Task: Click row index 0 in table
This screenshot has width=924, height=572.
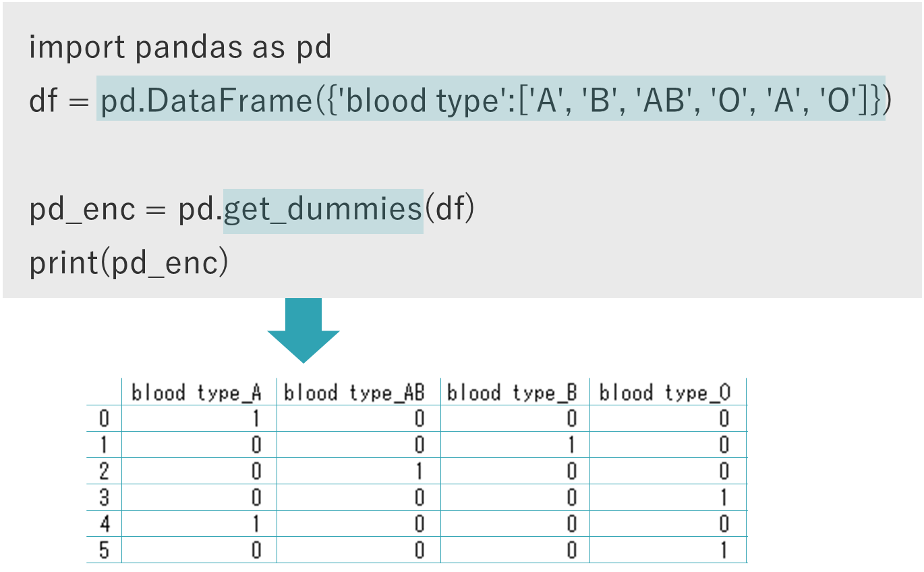Action: [x=104, y=419]
